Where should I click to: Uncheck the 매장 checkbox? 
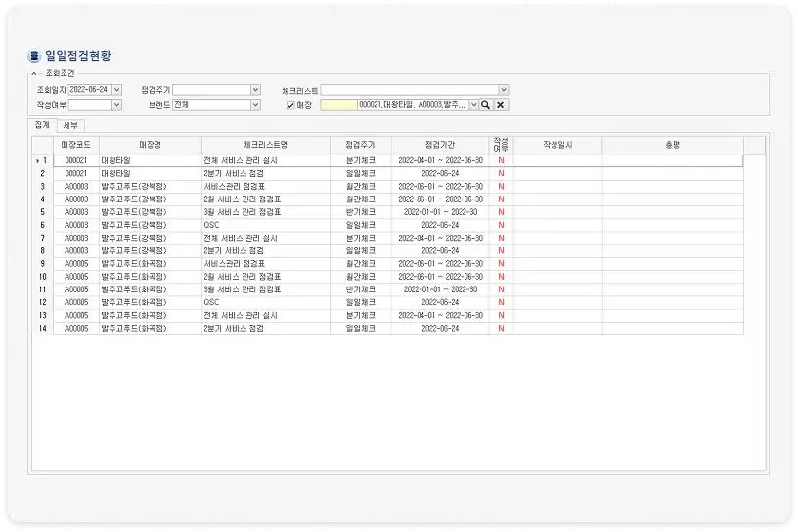(290, 105)
